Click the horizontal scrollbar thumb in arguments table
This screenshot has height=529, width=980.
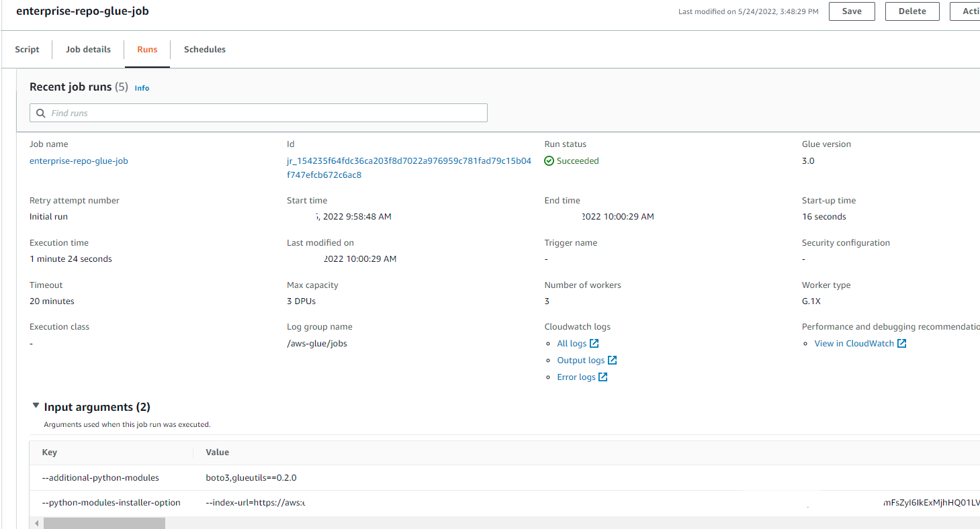(104, 523)
